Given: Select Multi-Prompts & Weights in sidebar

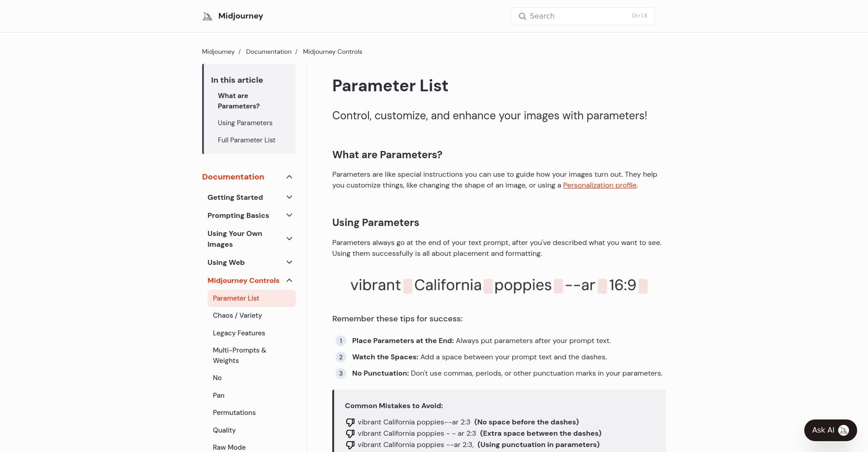Looking at the screenshot, I should click(x=240, y=355).
